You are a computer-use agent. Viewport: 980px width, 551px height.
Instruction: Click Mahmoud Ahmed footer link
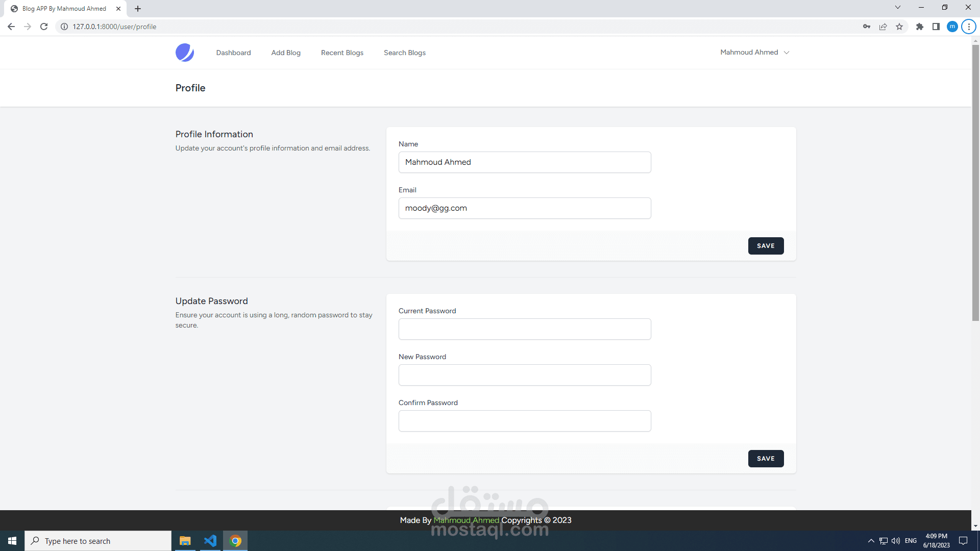(x=466, y=520)
